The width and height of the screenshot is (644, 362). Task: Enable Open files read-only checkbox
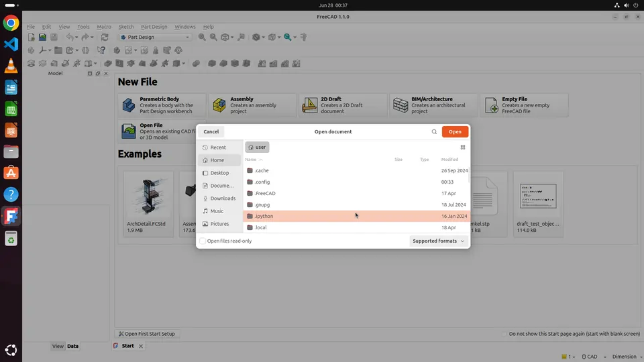[203, 241]
